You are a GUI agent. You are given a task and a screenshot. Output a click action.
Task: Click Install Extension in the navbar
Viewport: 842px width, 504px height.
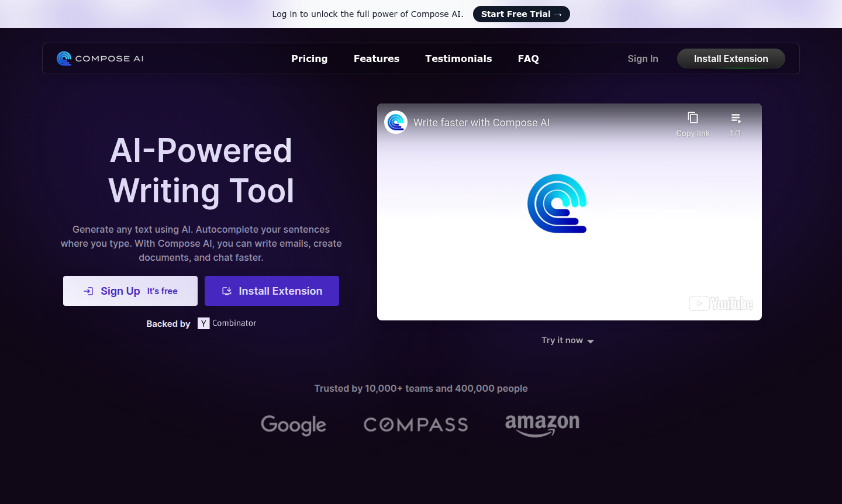(x=731, y=58)
